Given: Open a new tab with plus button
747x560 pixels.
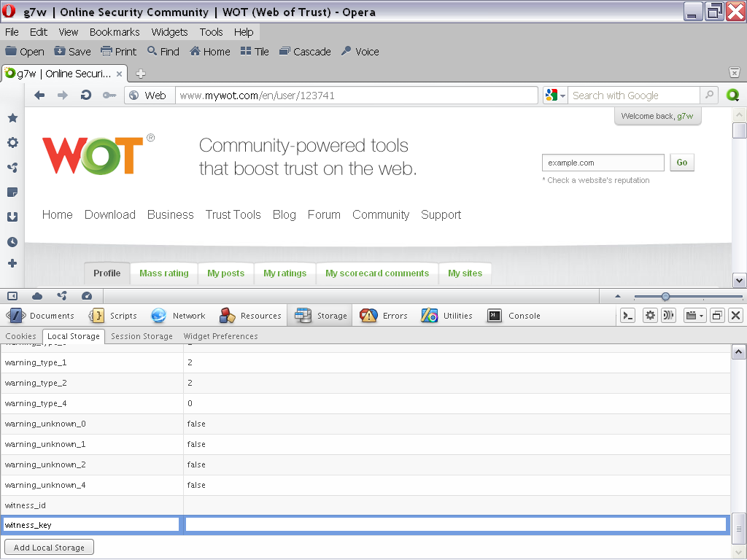Looking at the screenshot, I should (141, 74).
